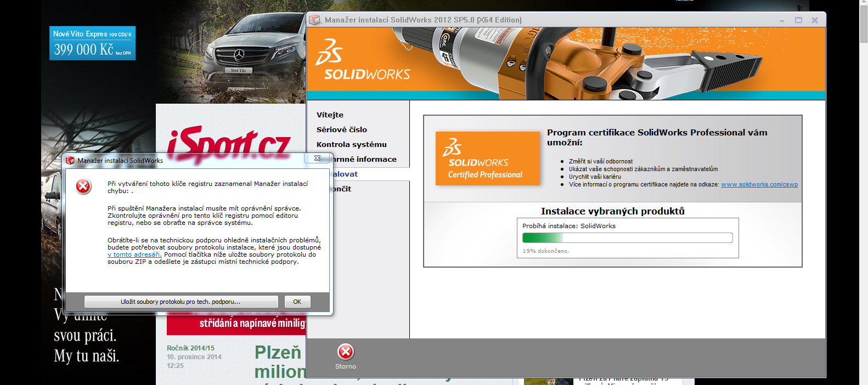
Task: Click the installation progress bar
Action: [628, 237]
